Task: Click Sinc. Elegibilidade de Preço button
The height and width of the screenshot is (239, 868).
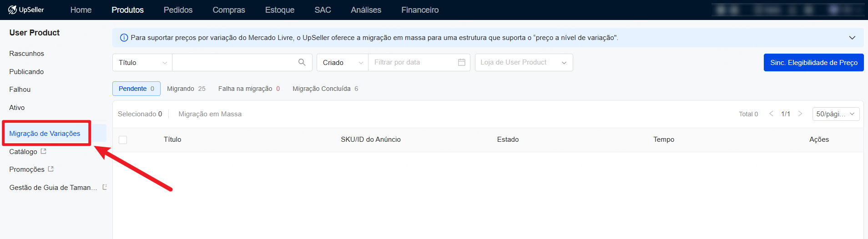Action: point(814,63)
